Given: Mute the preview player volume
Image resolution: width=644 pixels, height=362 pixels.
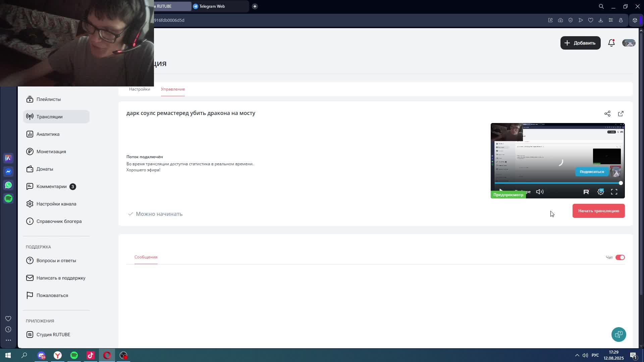Looking at the screenshot, I should (x=539, y=192).
